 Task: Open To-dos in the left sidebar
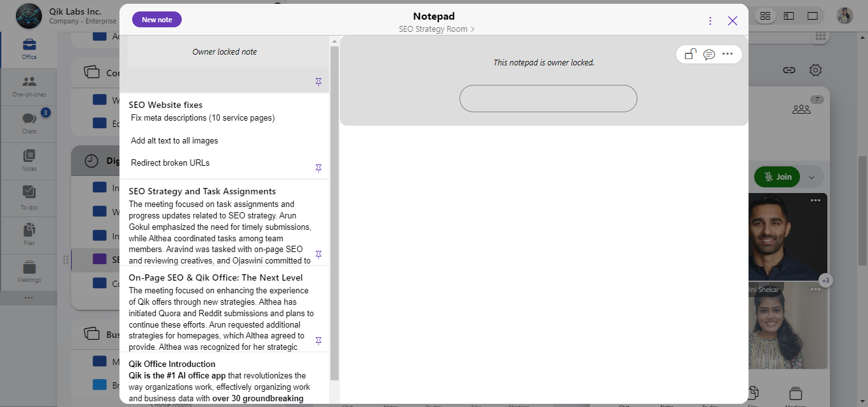(x=29, y=197)
